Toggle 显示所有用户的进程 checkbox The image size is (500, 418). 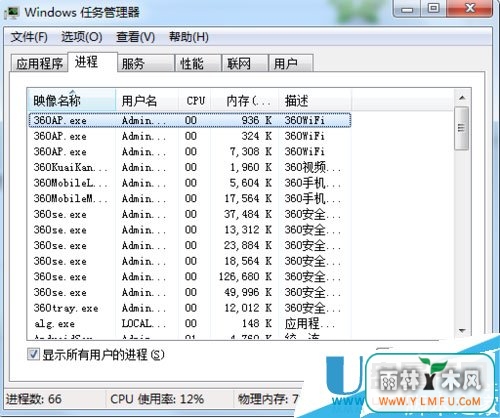pyautogui.click(x=33, y=354)
